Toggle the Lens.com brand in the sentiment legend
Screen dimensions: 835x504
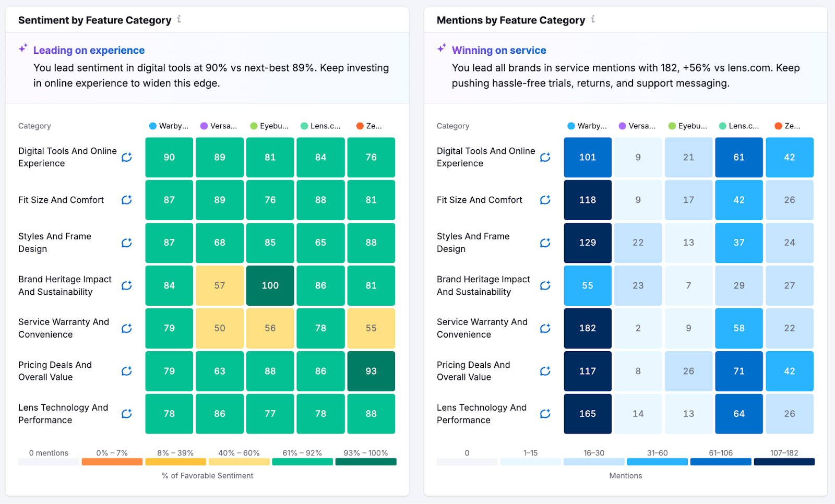tap(320, 126)
